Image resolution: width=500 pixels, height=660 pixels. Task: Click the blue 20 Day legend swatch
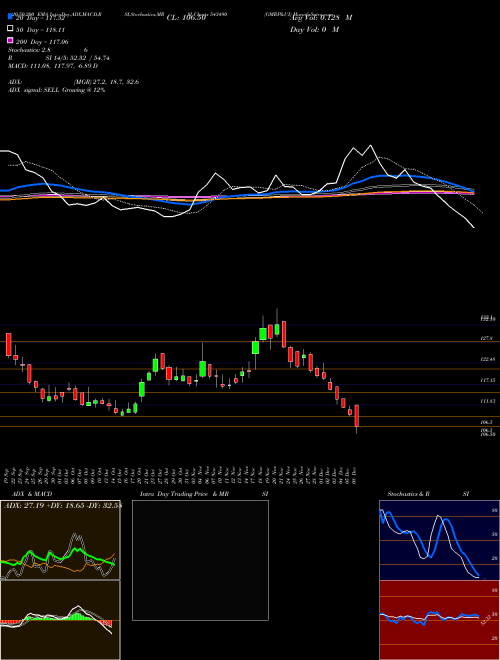11,17
